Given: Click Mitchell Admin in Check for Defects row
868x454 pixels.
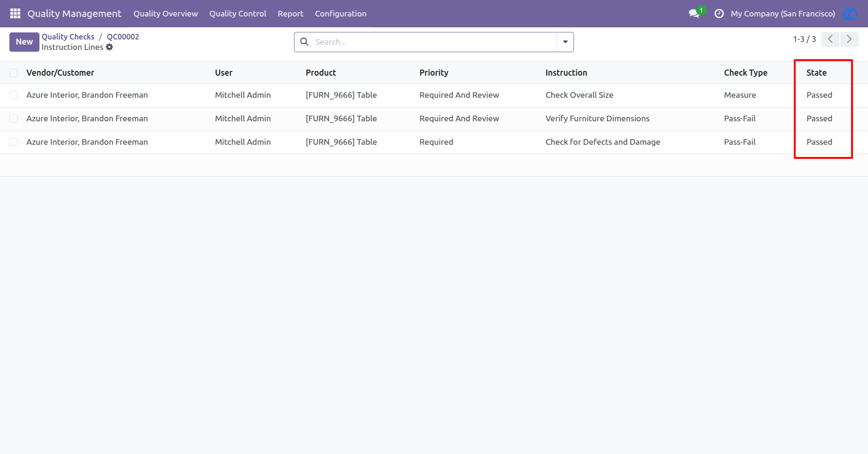Looking at the screenshot, I should 243,142.
